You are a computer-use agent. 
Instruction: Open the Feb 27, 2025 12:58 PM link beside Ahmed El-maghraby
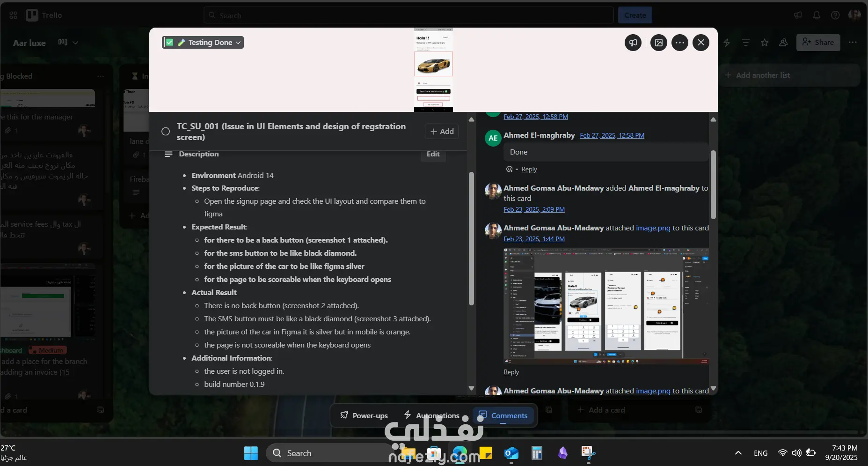pyautogui.click(x=612, y=135)
